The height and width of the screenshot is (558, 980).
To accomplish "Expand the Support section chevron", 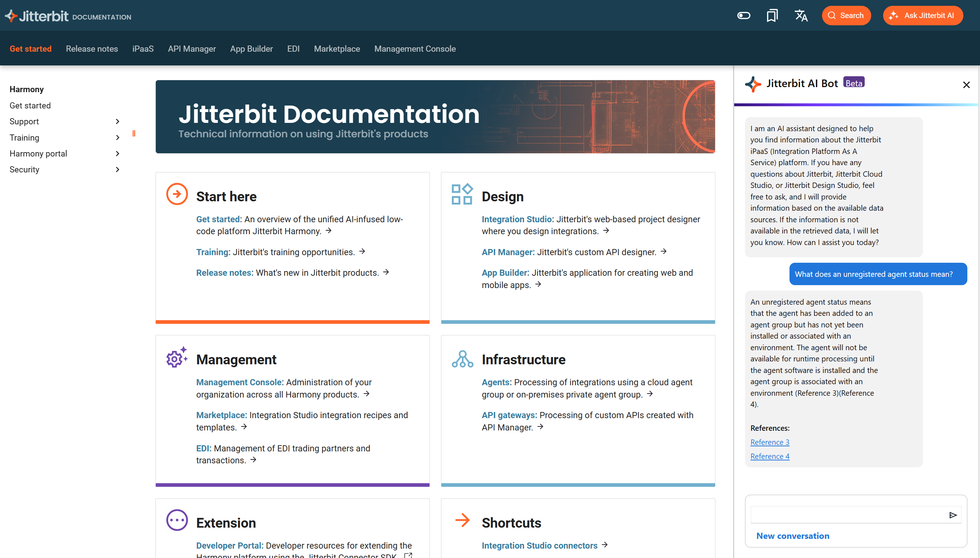I will (117, 121).
